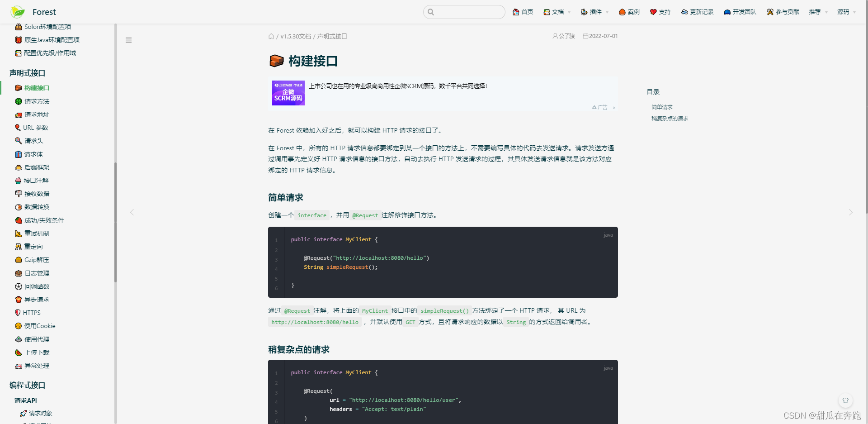Screen dimensions: 868x424
Task: Open the 插件 dropdown menu
Action: [x=594, y=12]
